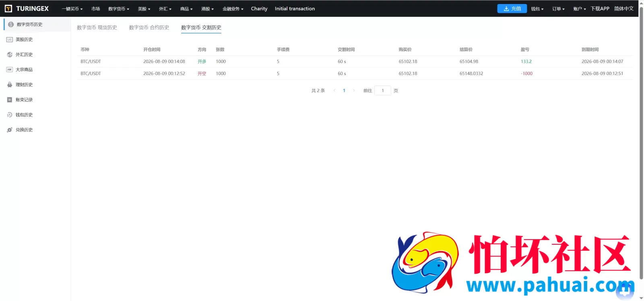Expand the 美股 navigation dropdown
Image resolution: width=644 pixels, height=301 pixels.
coord(144,9)
